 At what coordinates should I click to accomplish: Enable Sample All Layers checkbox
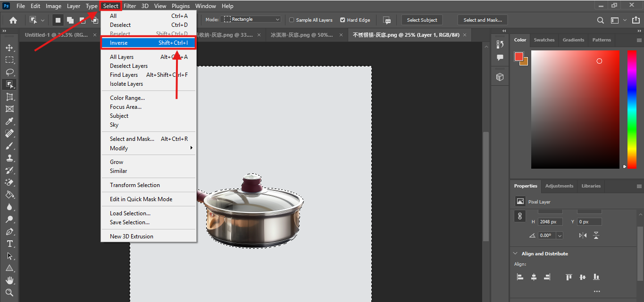pyautogui.click(x=292, y=20)
